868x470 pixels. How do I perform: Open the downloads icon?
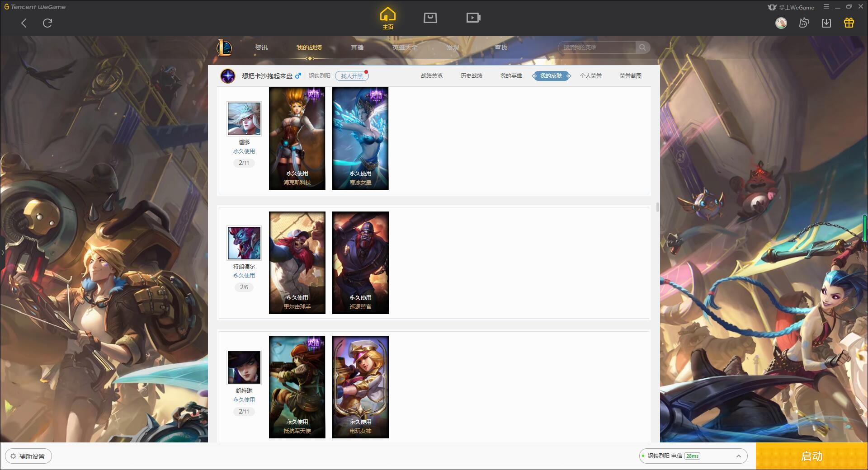[826, 23]
